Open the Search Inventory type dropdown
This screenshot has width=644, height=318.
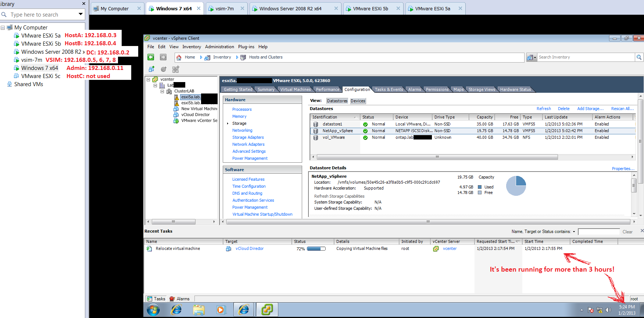click(532, 57)
